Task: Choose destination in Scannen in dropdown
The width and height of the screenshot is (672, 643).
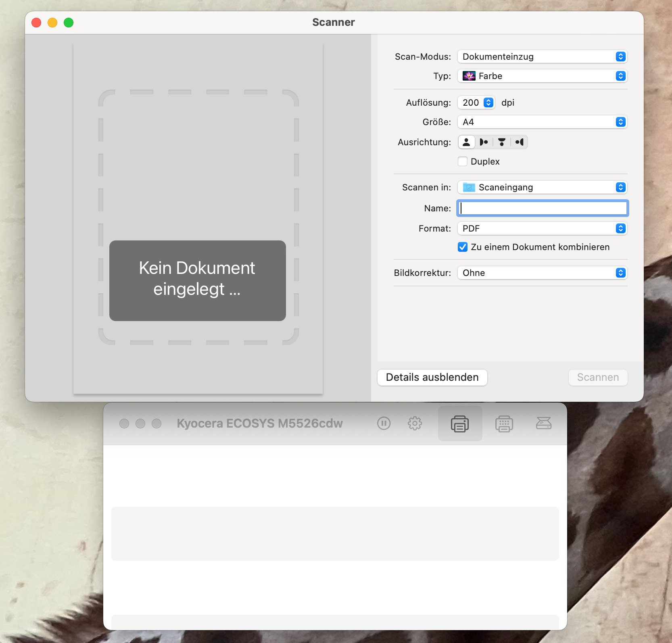Action: [x=542, y=187]
